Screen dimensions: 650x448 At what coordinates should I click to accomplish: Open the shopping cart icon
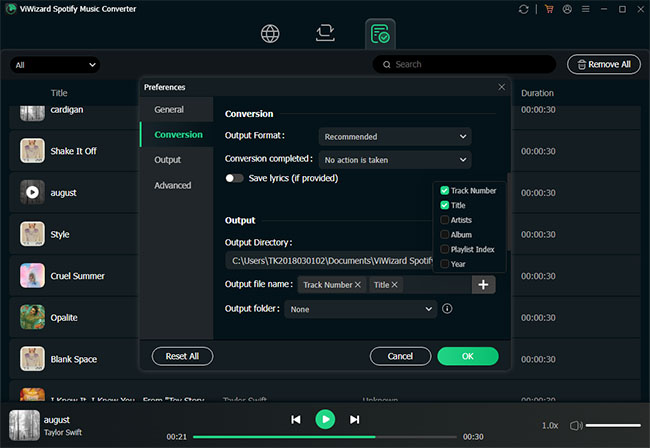(549, 9)
